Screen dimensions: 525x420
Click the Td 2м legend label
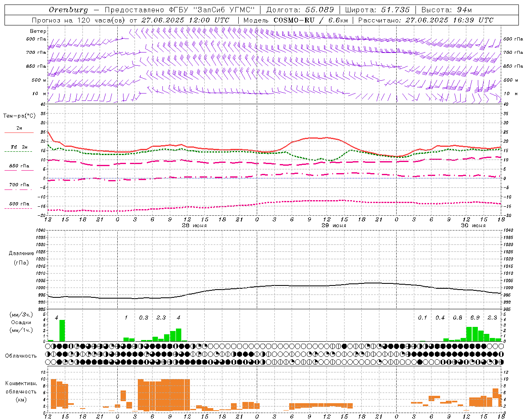[19, 147]
